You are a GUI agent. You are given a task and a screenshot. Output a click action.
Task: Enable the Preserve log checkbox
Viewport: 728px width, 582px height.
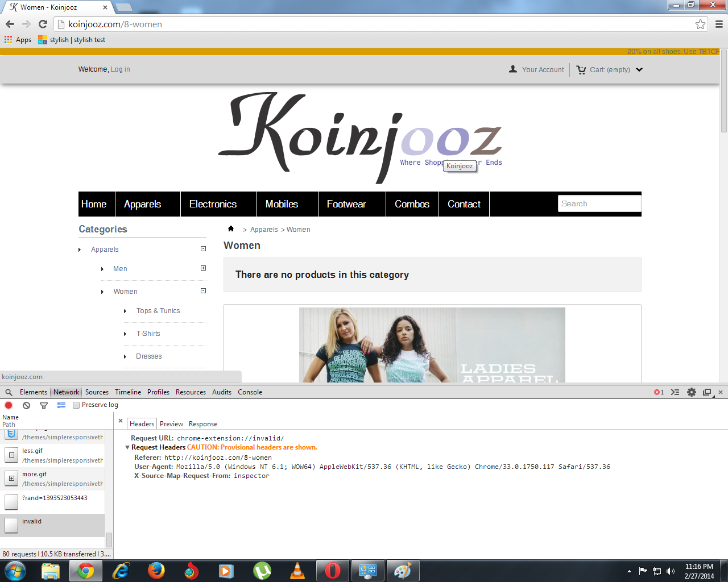[x=76, y=405]
